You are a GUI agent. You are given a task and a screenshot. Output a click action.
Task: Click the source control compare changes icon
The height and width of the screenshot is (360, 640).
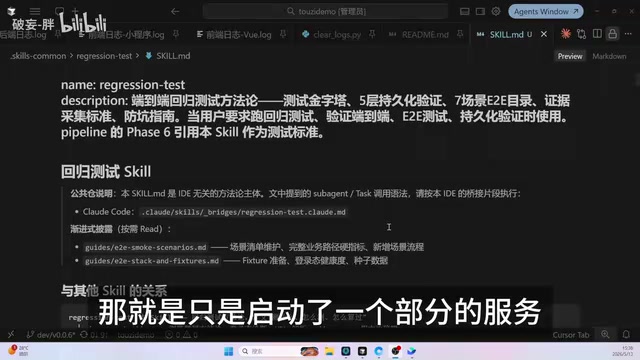point(582,34)
